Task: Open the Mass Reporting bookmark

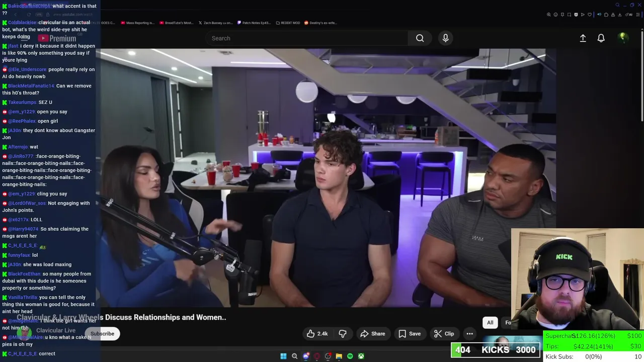Action: click(138, 23)
